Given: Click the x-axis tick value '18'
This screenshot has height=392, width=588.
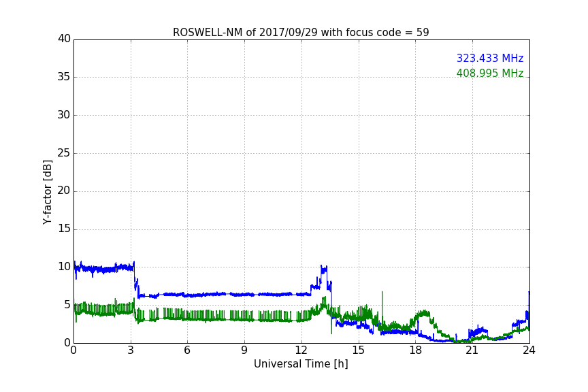Looking at the screenshot, I should point(415,350).
